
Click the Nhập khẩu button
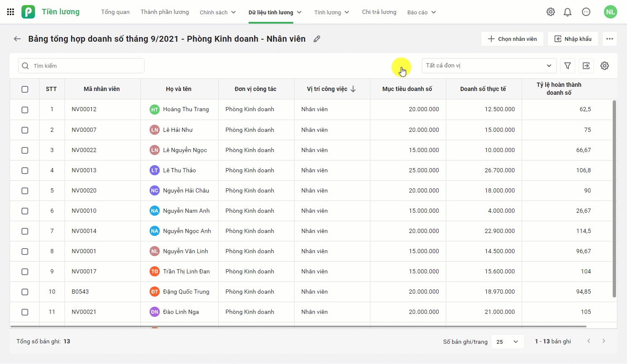(x=573, y=39)
